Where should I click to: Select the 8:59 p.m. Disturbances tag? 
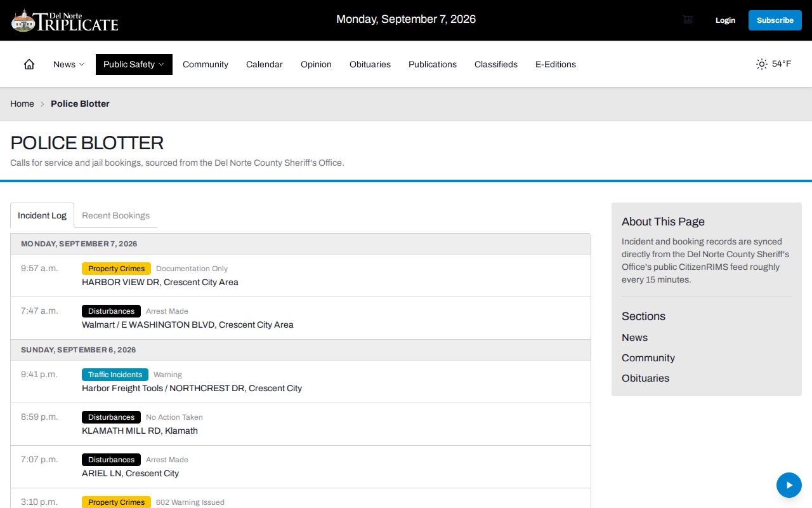111,417
